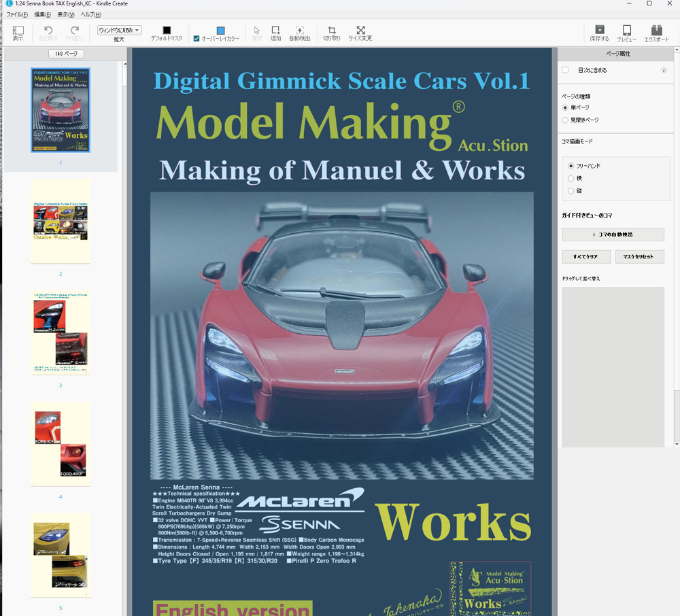Select the 追加 add panel tool
The width and height of the screenshot is (680, 616).
click(x=275, y=31)
